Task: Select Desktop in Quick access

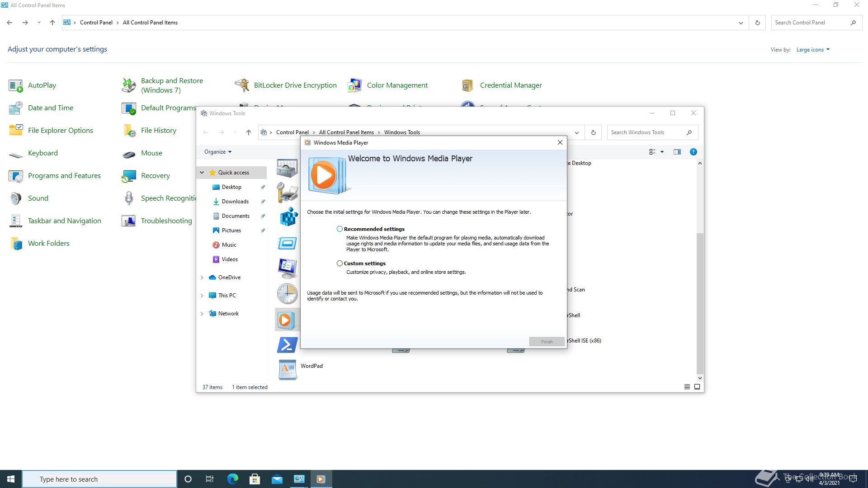Action: [231, 187]
